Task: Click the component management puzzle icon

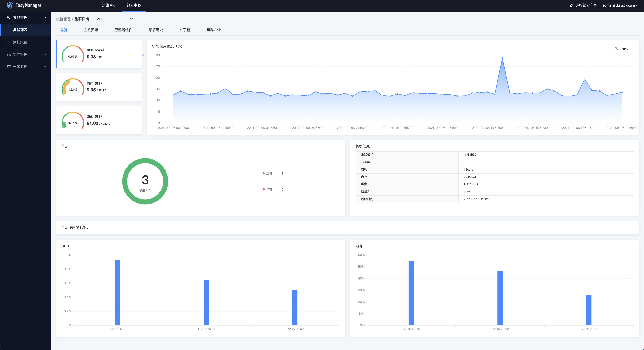Action: [x=9, y=55]
